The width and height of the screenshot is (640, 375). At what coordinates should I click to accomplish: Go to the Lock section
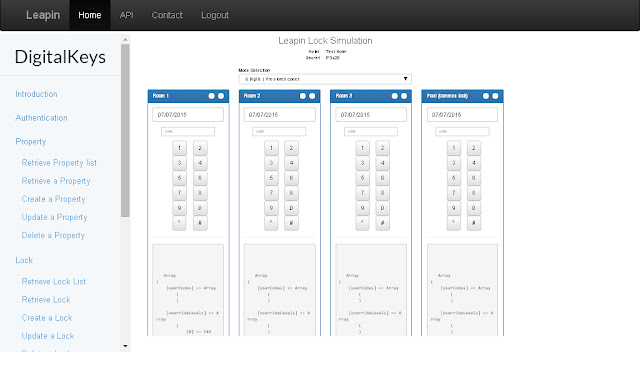(24, 260)
